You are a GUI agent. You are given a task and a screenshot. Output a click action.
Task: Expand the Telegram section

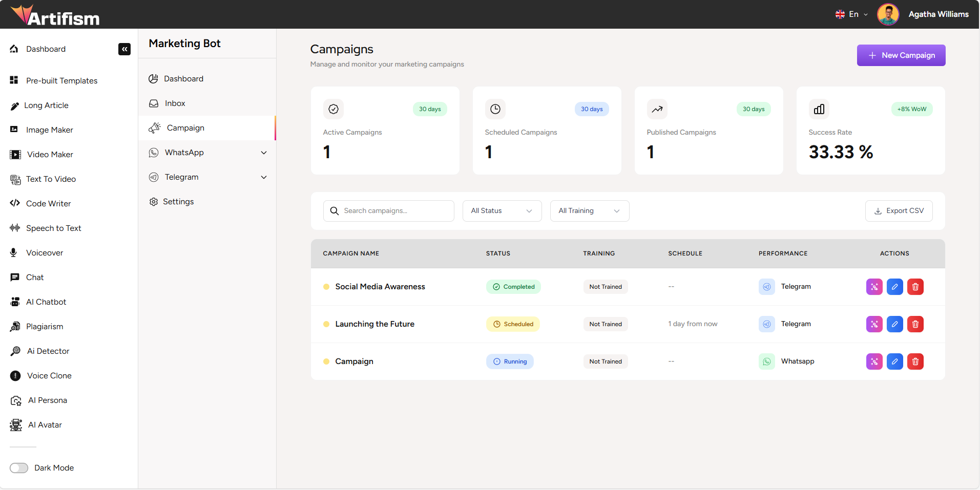207,177
